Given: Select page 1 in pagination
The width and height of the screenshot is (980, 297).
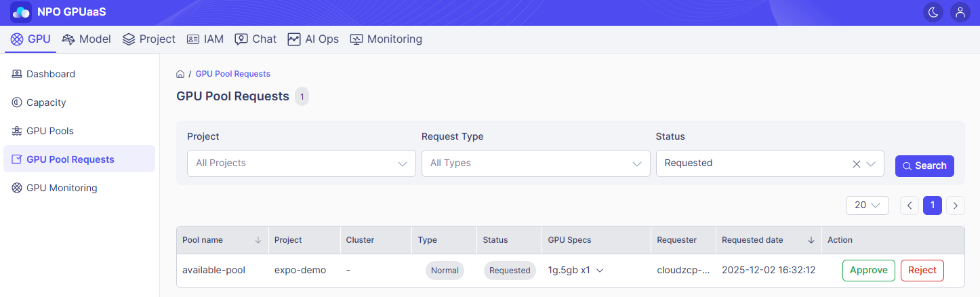Looking at the screenshot, I should [x=933, y=205].
